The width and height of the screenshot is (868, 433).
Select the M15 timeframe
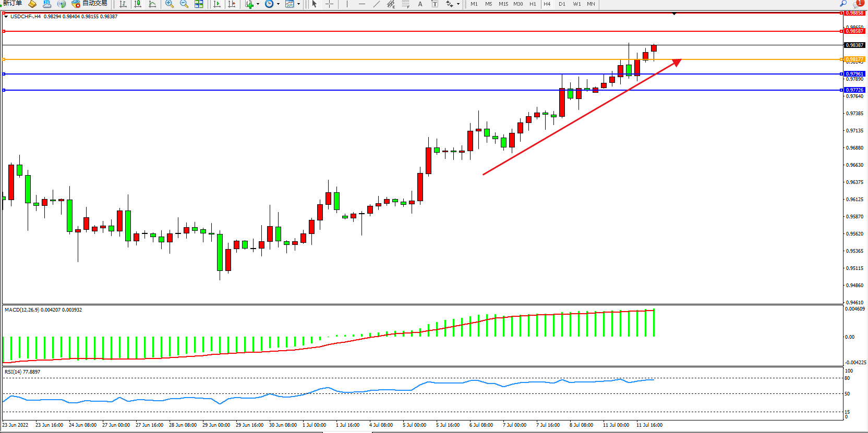point(503,4)
